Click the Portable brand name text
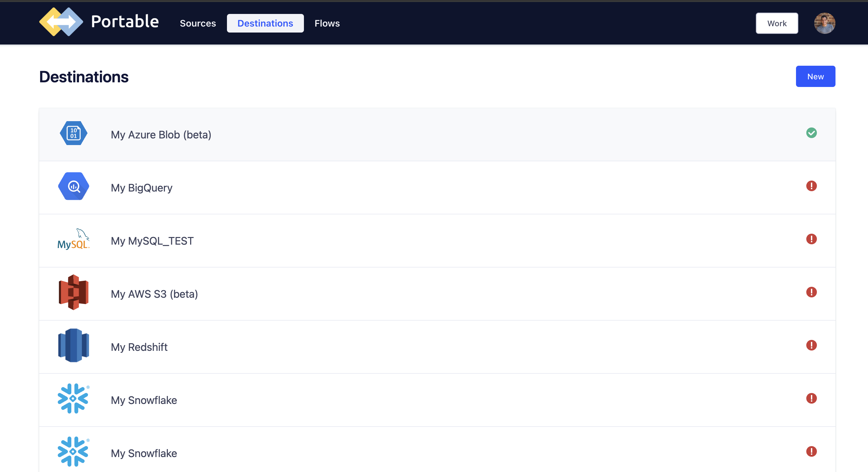868x472 pixels. tap(125, 22)
